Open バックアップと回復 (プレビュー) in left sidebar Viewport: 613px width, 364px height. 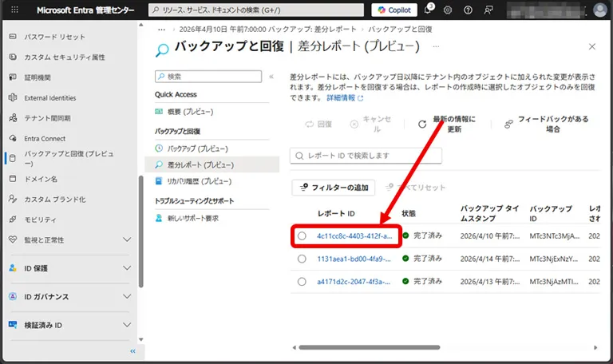point(69,158)
